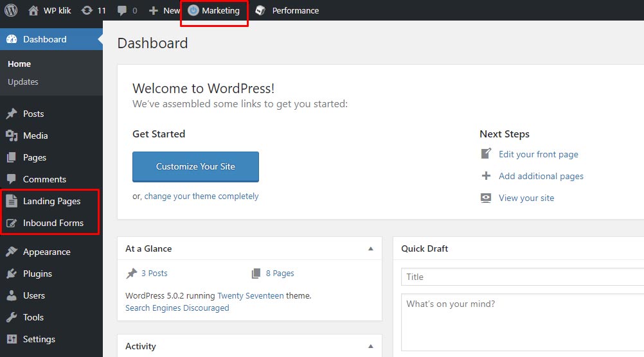Screen dimensions: 644x357
Task: Open the comments bubble in the admin bar
Action: (122, 11)
